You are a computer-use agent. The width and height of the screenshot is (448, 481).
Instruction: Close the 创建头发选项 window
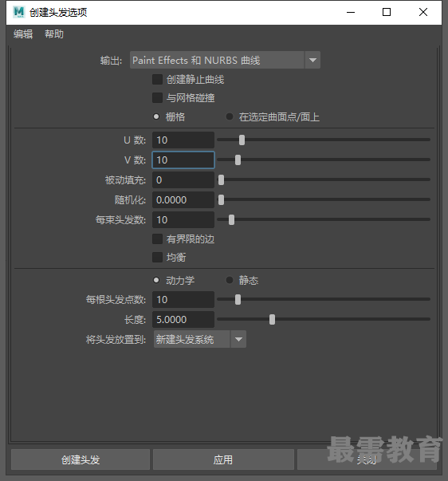(x=423, y=12)
